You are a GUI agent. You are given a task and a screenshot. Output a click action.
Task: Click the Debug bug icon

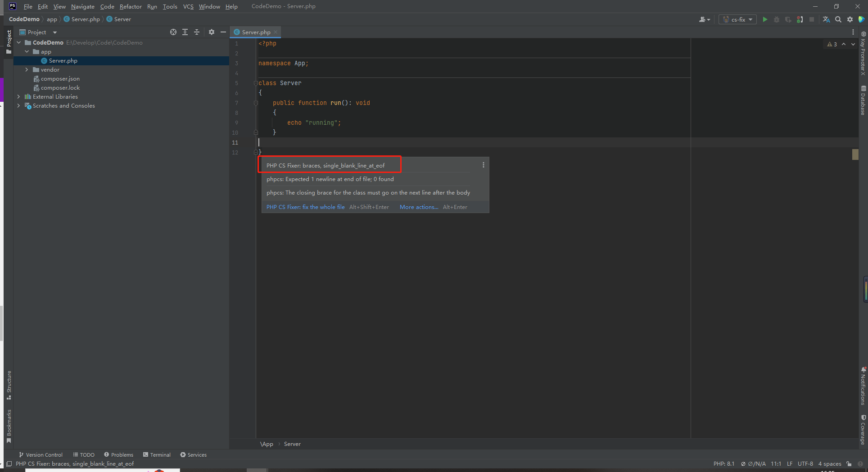click(776, 19)
